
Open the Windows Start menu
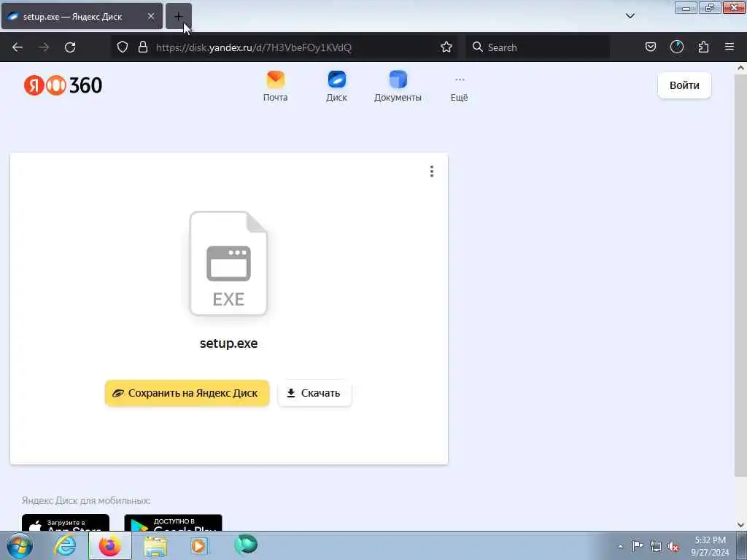(x=20, y=545)
